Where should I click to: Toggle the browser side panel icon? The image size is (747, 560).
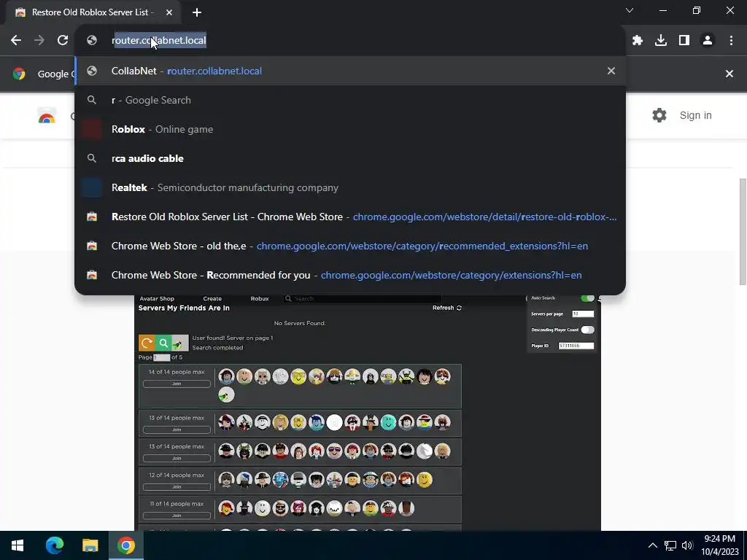click(684, 41)
